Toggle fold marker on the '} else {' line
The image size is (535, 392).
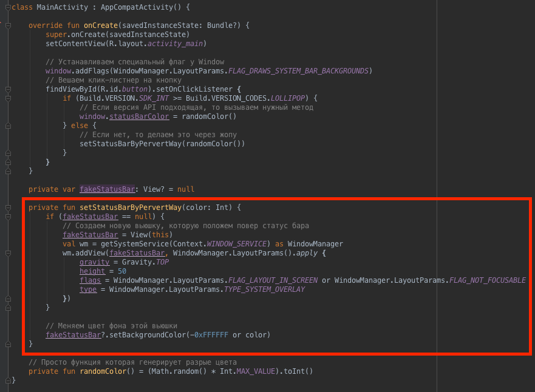tap(8, 126)
